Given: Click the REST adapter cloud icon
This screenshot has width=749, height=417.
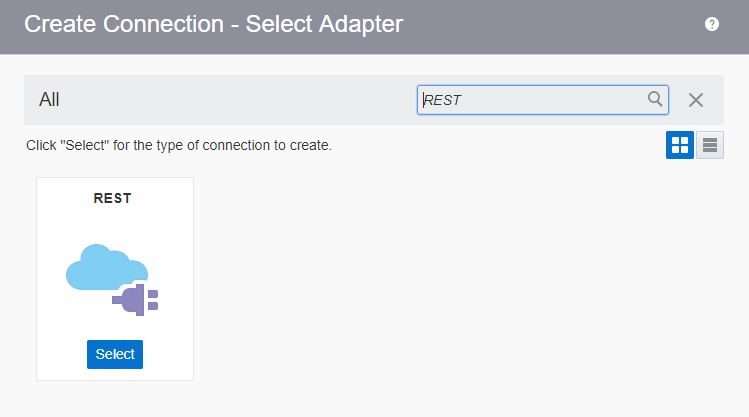Looking at the screenshot, I should [x=113, y=282].
